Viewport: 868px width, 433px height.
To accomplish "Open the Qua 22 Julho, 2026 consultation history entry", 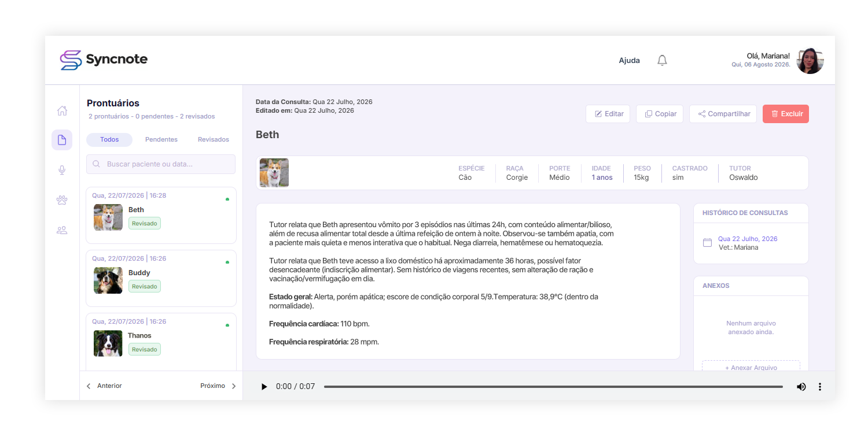I will (x=748, y=239).
